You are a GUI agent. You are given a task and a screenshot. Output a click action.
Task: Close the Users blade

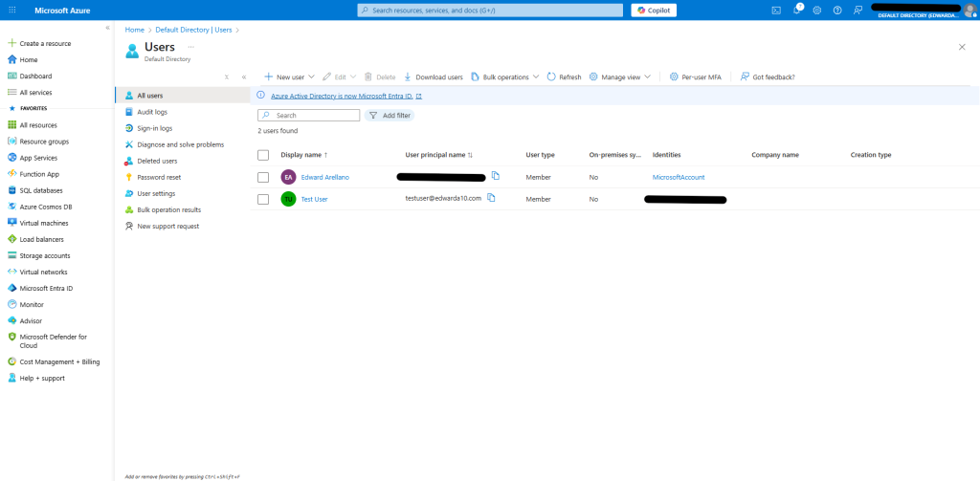(962, 47)
